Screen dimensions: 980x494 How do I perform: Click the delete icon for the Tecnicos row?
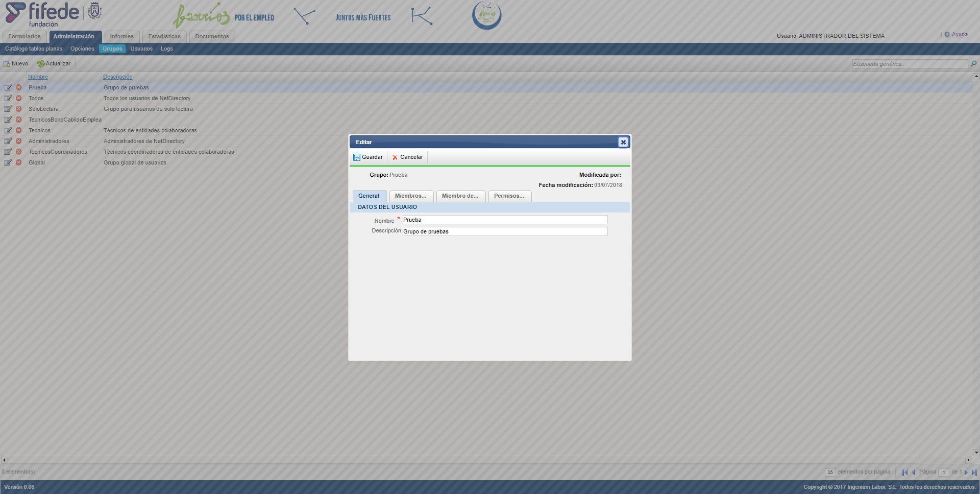[19, 130]
